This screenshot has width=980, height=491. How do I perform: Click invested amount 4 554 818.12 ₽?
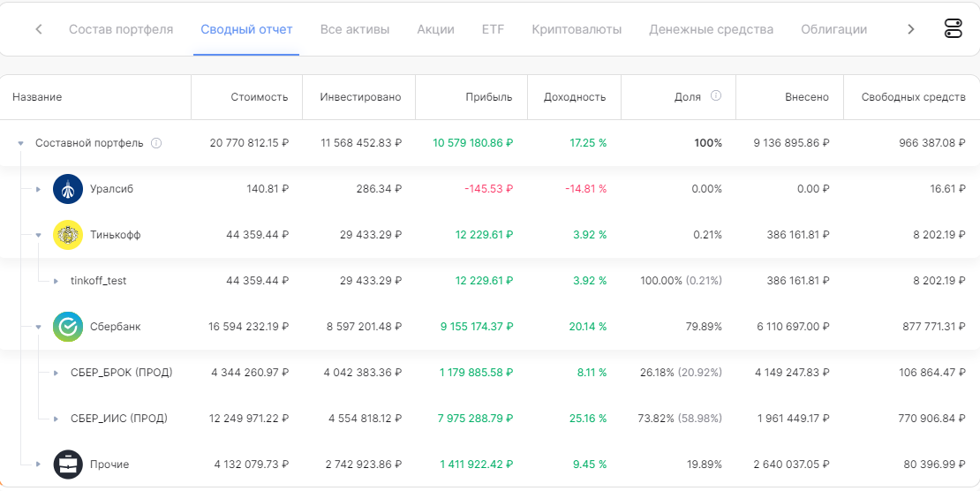pos(365,419)
